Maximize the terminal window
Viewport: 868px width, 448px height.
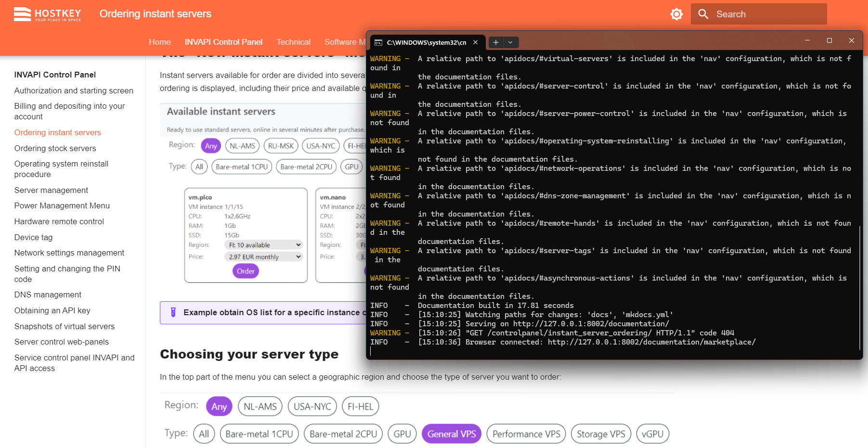[829, 41]
